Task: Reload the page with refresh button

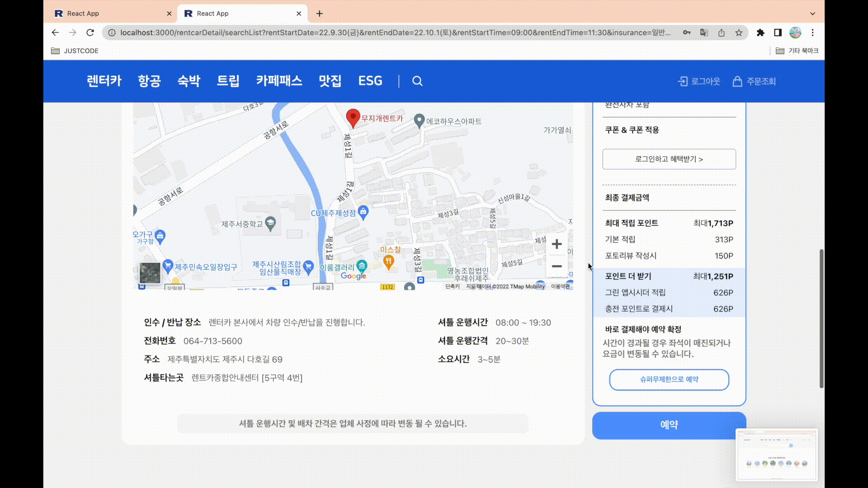Action: 90,33
